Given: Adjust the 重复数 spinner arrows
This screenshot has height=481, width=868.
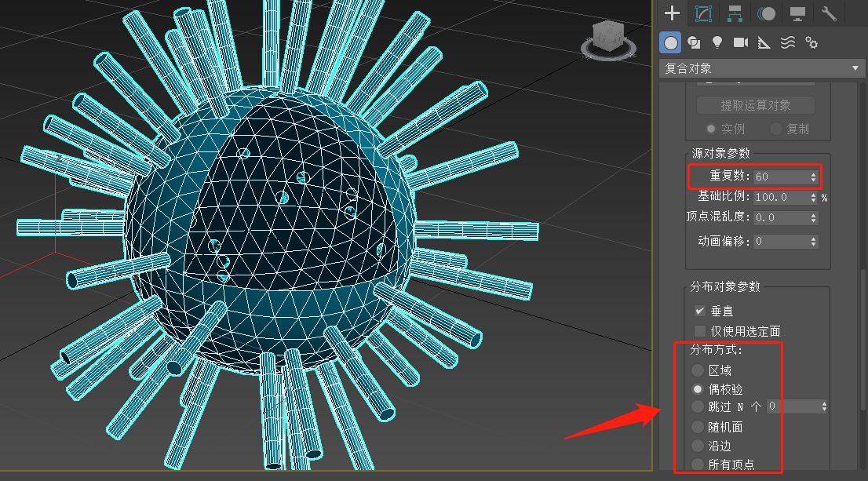Looking at the screenshot, I should point(813,177).
